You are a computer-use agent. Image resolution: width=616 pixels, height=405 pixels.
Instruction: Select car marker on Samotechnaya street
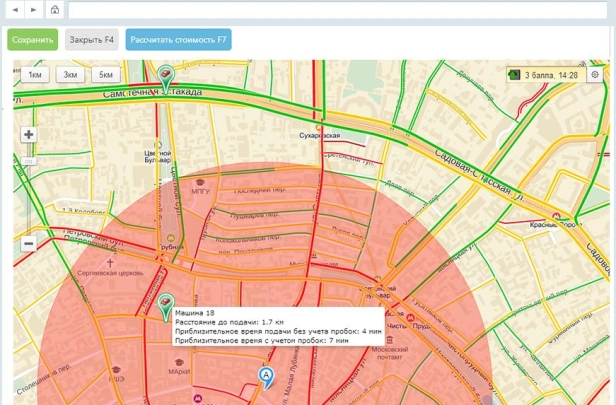point(166,76)
